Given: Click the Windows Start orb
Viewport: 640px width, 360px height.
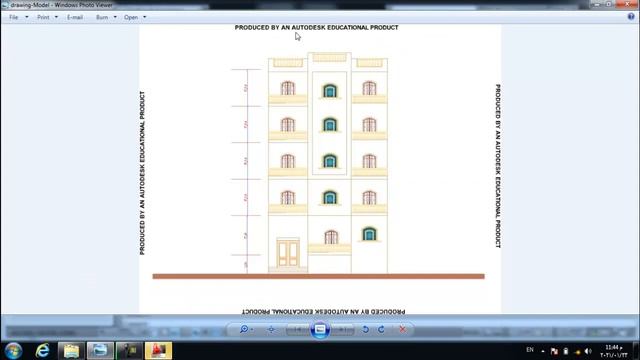Looking at the screenshot, I should (13, 351).
